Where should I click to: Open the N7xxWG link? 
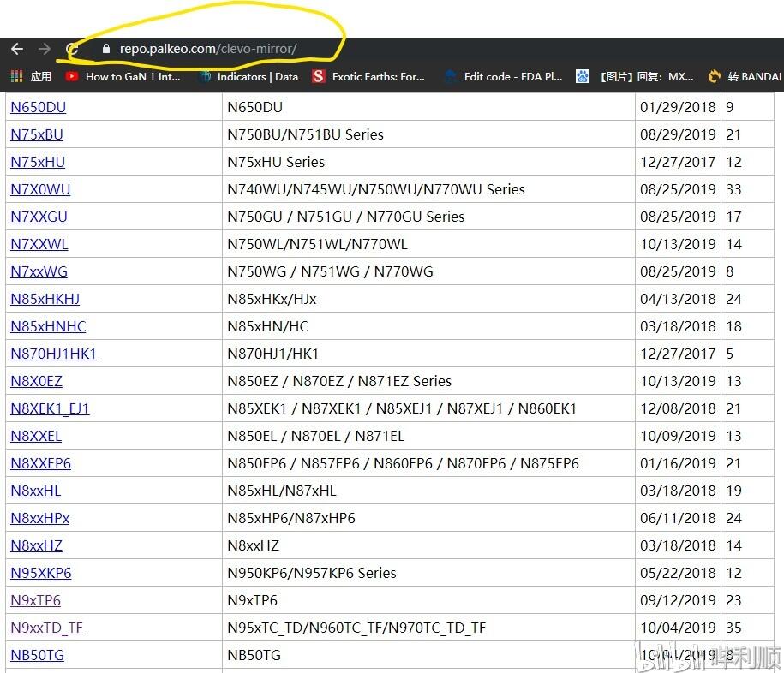[39, 271]
